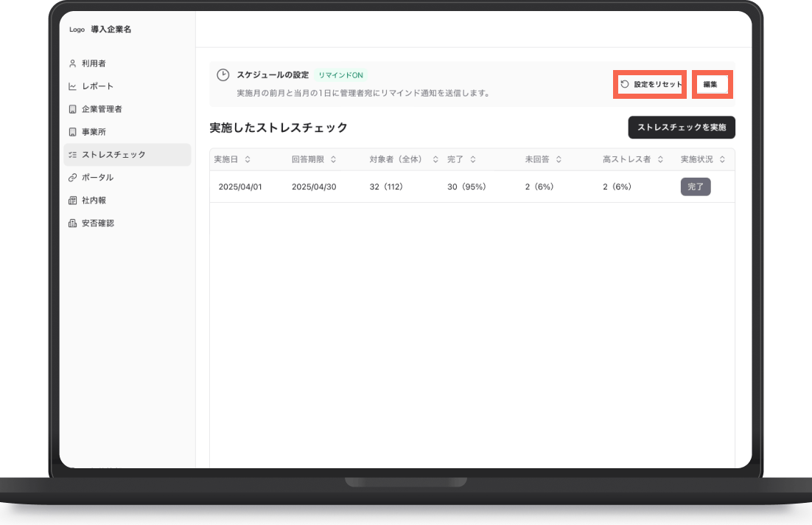Click the clock icon beside スケジュールの設定

coord(223,75)
